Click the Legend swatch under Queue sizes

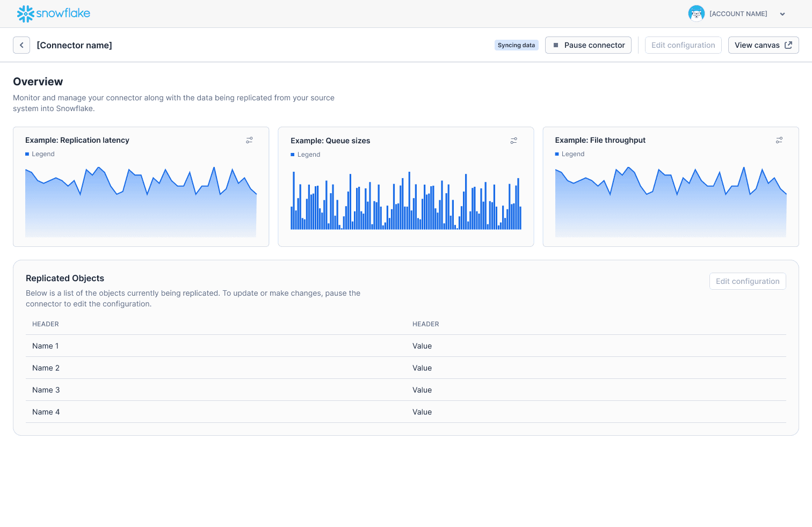click(x=293, y=155)
